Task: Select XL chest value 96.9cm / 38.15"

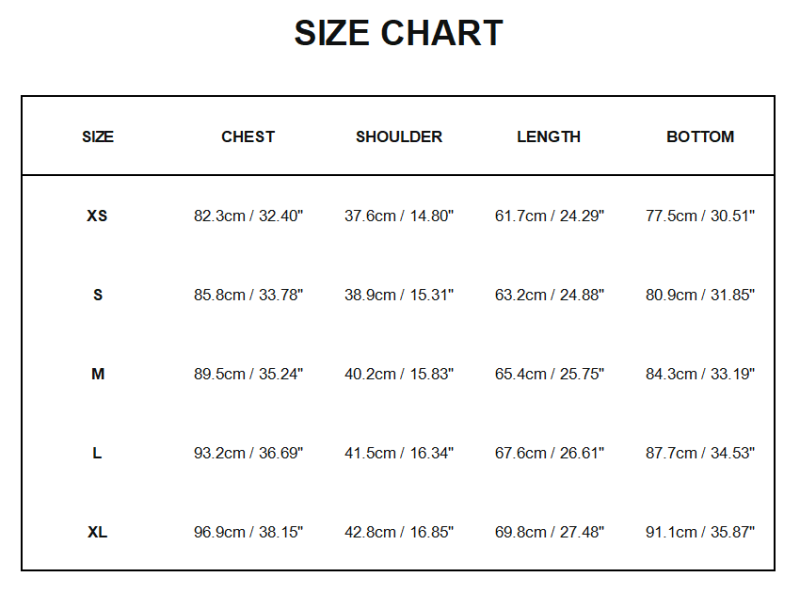Action: coord(248,532)
